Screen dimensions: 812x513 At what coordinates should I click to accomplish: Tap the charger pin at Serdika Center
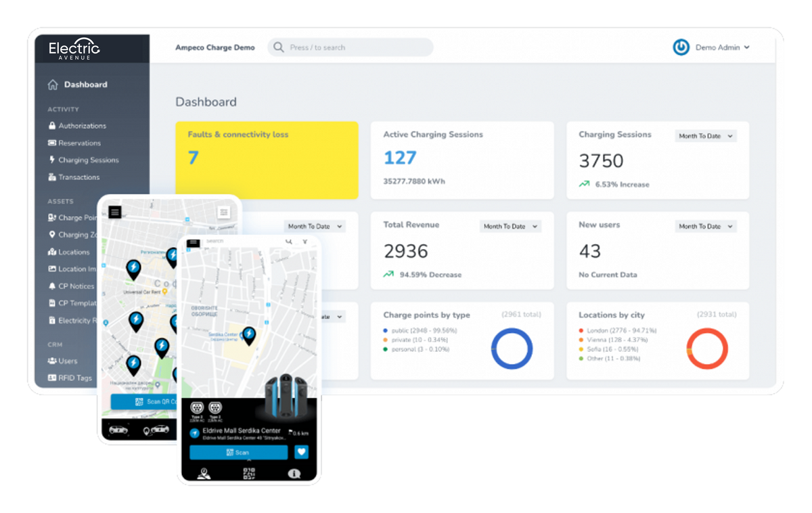[249, 335]
